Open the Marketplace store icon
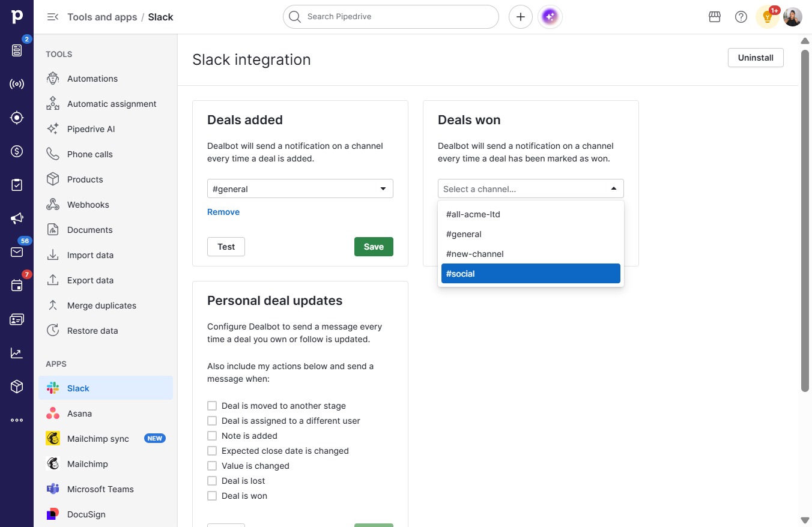Viewport: 812px width, 527px height. point(715,17)
